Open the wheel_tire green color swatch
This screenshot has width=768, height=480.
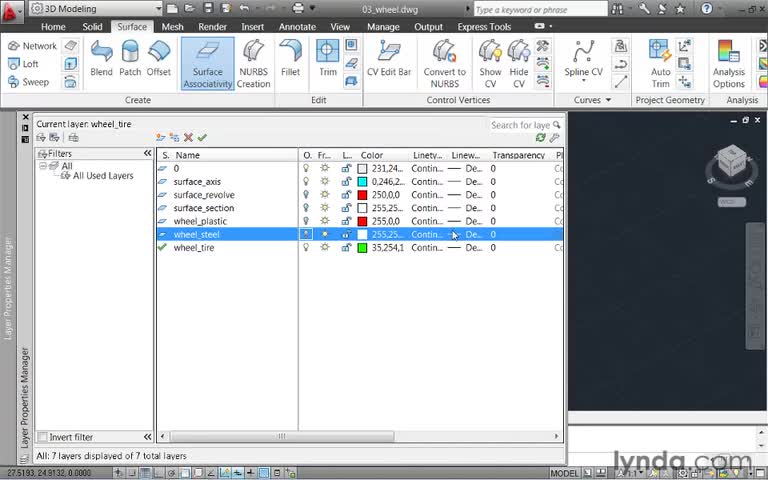coord(362,248)
